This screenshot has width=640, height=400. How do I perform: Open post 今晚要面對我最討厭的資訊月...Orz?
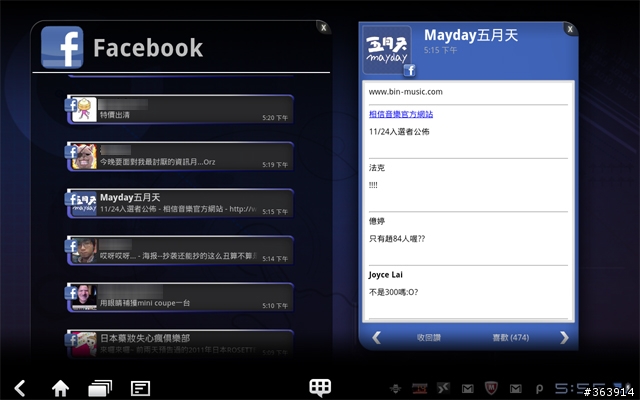[x=180, y=156]
